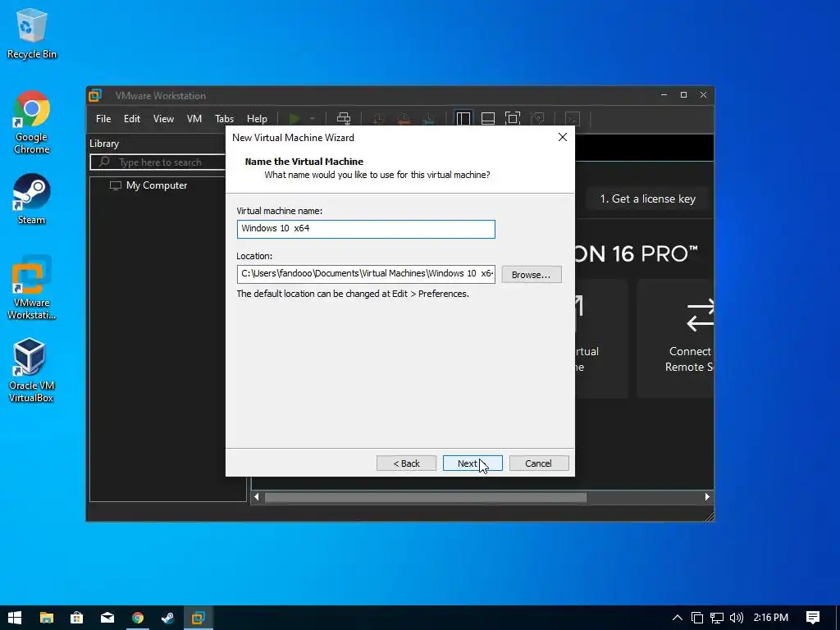Click the revert snapshot toolbar icon
Screen dimensions: 840x630
(x=404, y=118)
